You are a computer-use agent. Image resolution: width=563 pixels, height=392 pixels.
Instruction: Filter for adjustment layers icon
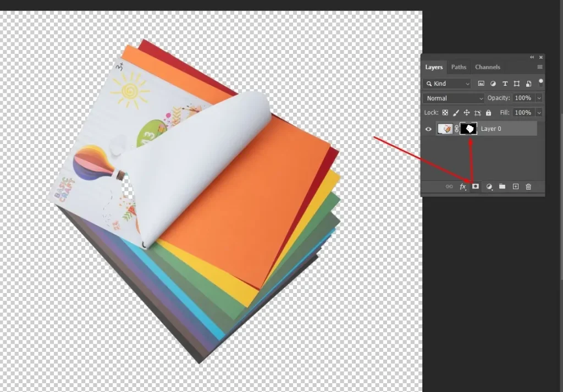tap(493, 83)
